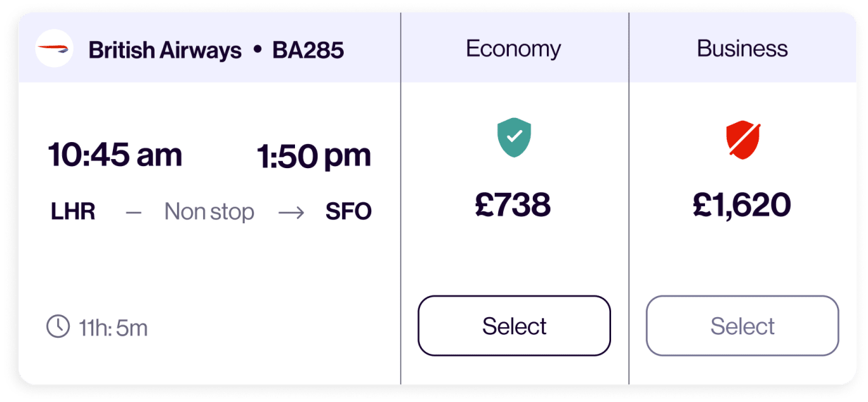Click the British Airways BA285 title
The height and width of the screenshot is (402, 868).
(x=216, y=49)
